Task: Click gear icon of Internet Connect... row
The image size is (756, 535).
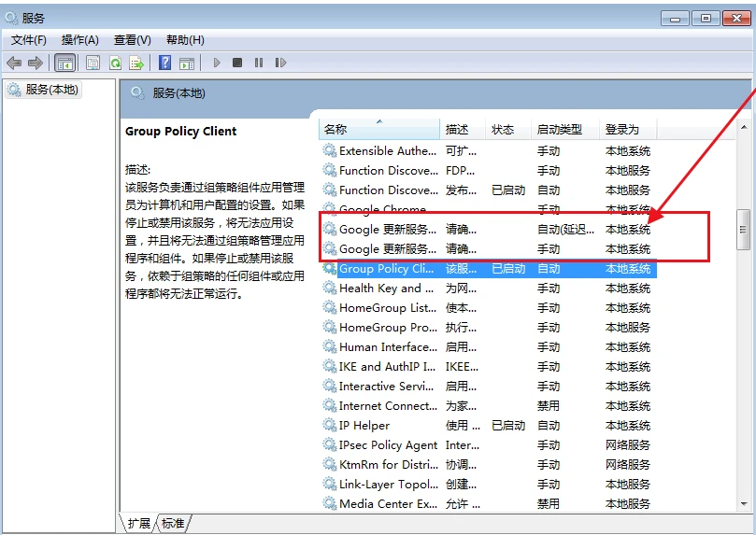Action: (330, 405)
